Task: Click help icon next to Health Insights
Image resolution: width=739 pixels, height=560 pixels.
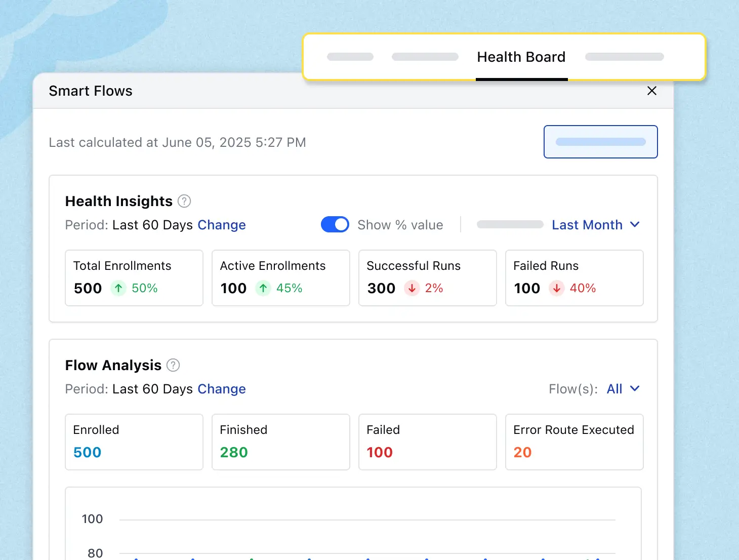Action: point(184,201)
